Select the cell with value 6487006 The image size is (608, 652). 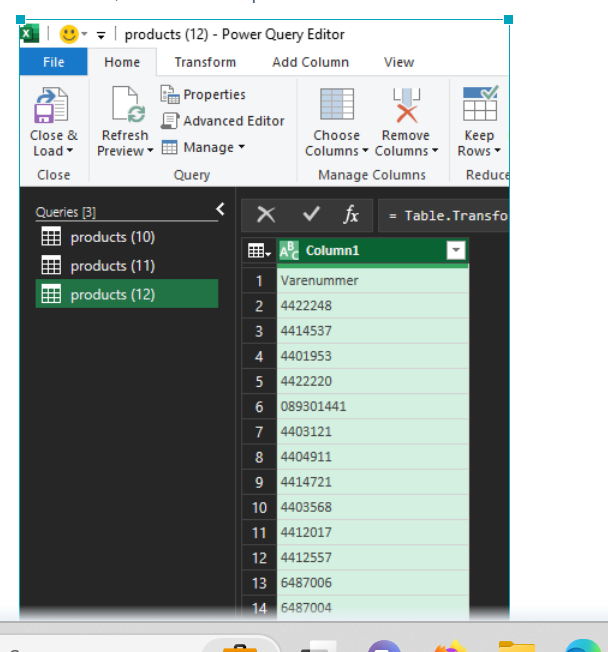click(x=373, y=583)
